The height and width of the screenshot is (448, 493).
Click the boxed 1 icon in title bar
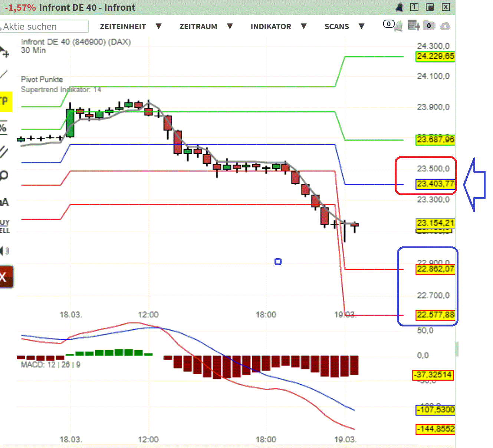[414, 7]
